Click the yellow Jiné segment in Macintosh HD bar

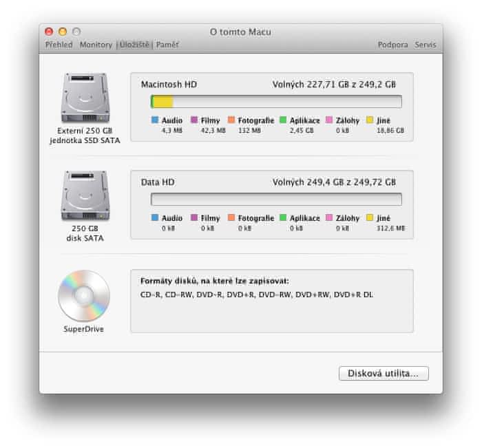[163, 102]
